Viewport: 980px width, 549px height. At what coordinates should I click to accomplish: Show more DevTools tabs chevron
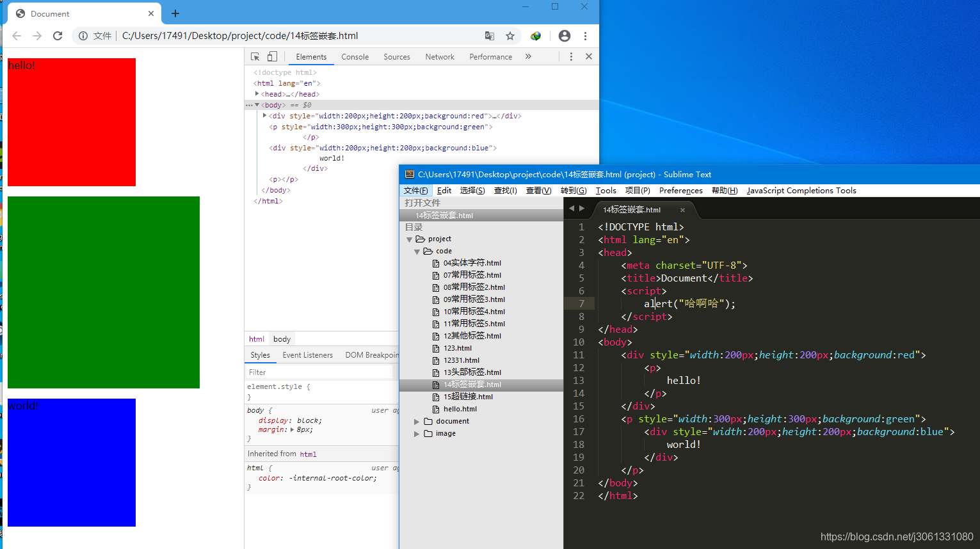(528, 56)
